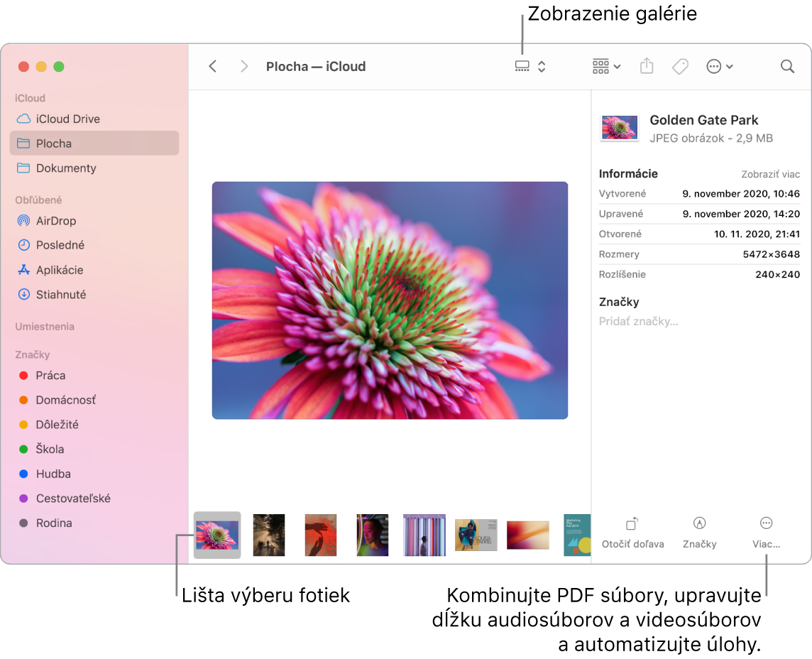
Task: Click inside the Pridať značky field
Action: [x=638, y=321]
